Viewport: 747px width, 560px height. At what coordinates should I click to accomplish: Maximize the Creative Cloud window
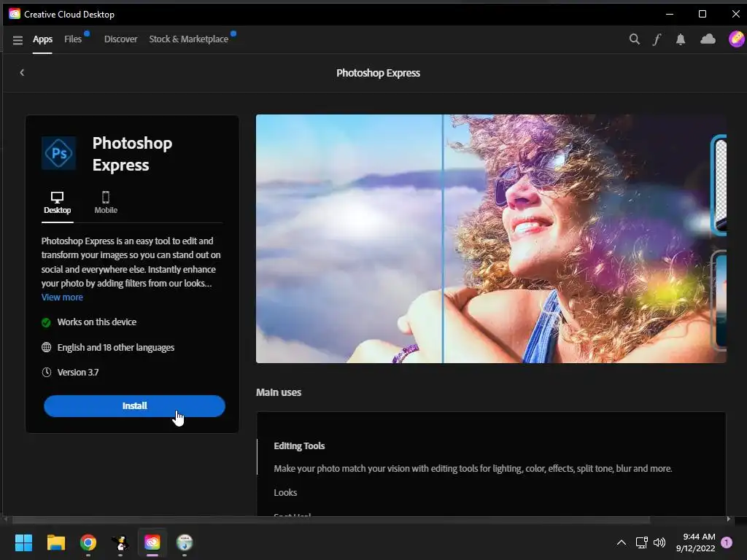pos(703,14)
